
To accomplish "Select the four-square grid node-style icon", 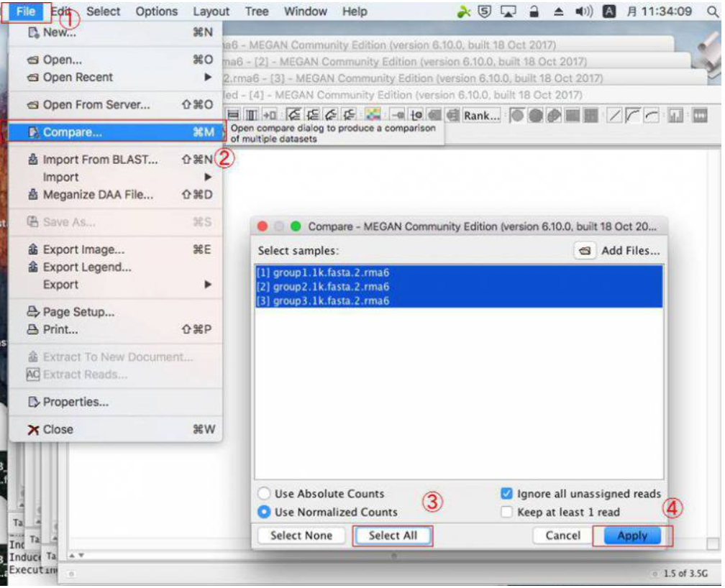I will [591, 116].
